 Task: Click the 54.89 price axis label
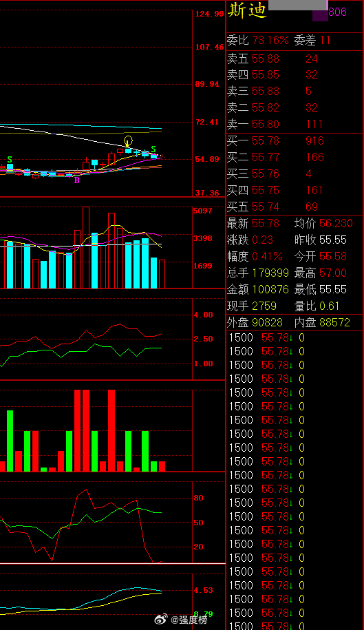pos(208,159)
